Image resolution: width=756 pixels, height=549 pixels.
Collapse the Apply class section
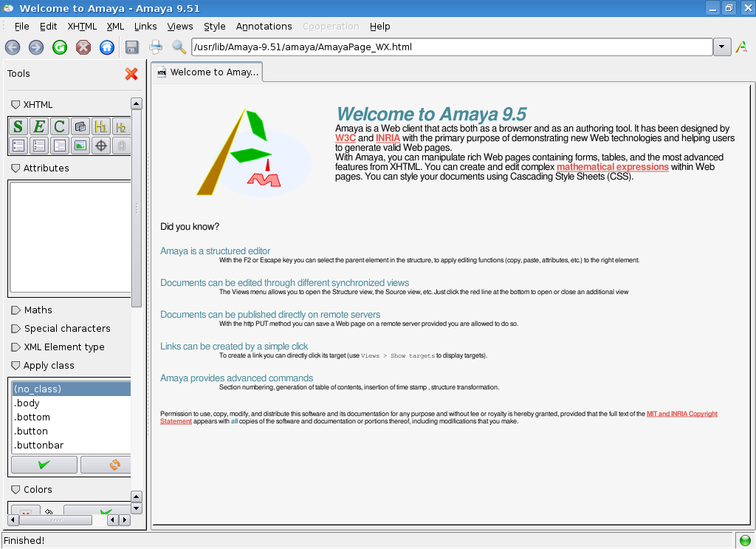click(x=16, y=366)
